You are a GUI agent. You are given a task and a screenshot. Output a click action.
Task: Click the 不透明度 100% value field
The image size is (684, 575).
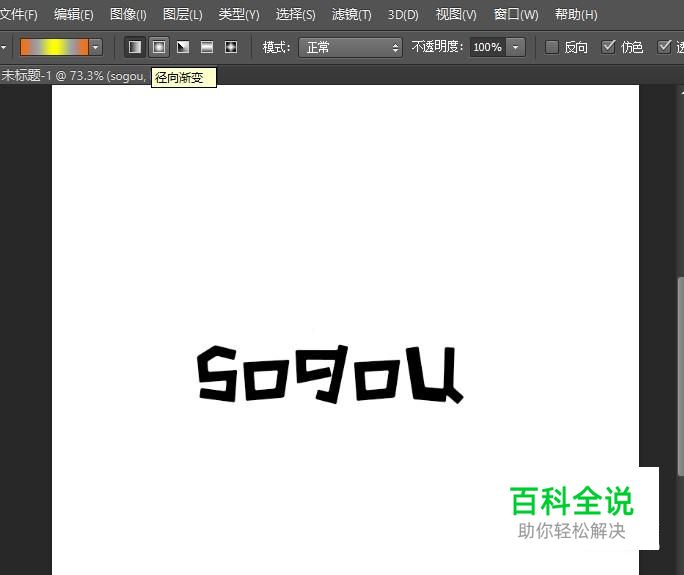[x=487, y=47]
